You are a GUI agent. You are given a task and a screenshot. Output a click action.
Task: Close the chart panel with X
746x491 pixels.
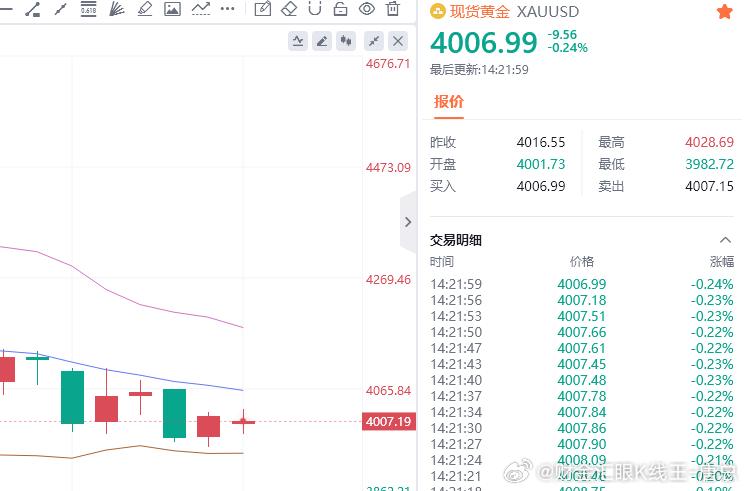click(x=398, y=41)
